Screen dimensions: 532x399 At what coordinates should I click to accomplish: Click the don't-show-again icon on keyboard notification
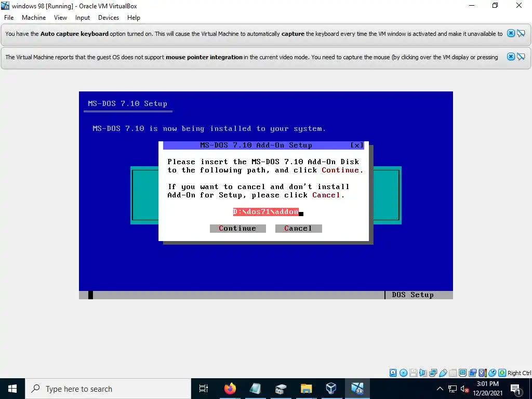coord(521,33)
